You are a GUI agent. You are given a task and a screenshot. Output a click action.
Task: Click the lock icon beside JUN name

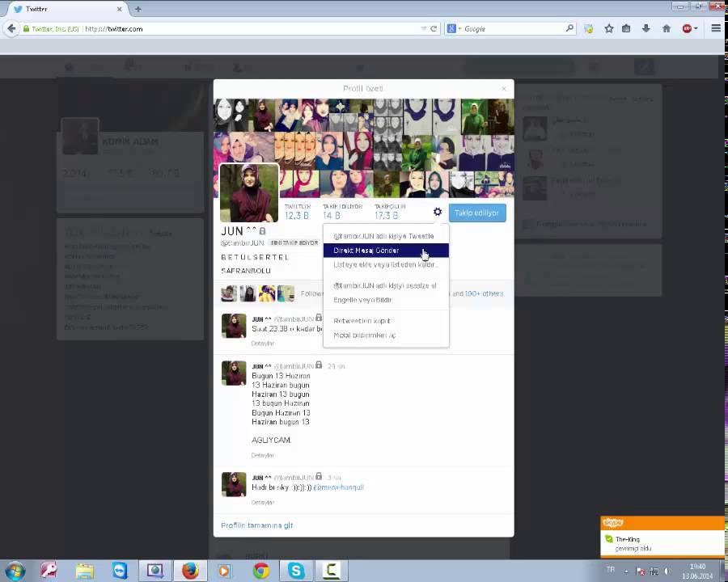(262, 230)
